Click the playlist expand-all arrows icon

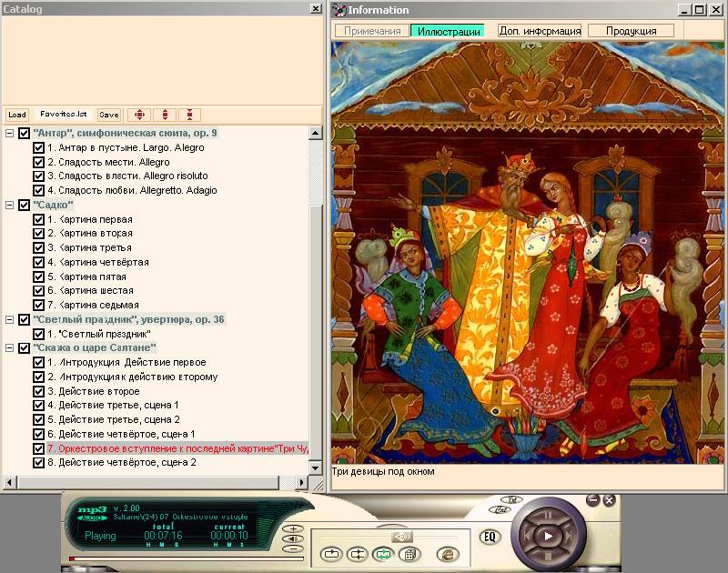point(139,115)
